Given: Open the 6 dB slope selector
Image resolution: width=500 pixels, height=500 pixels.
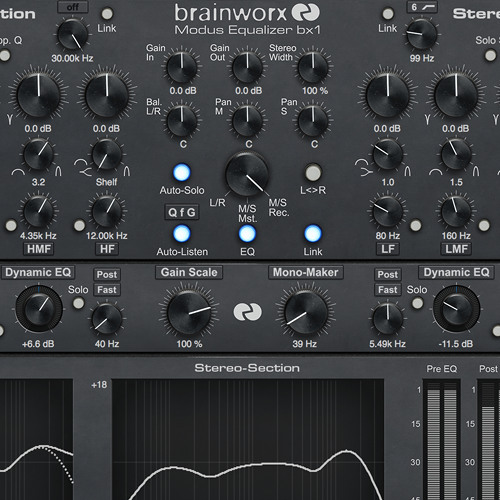Looking at the screenshot, I should [x=422, y=7].
